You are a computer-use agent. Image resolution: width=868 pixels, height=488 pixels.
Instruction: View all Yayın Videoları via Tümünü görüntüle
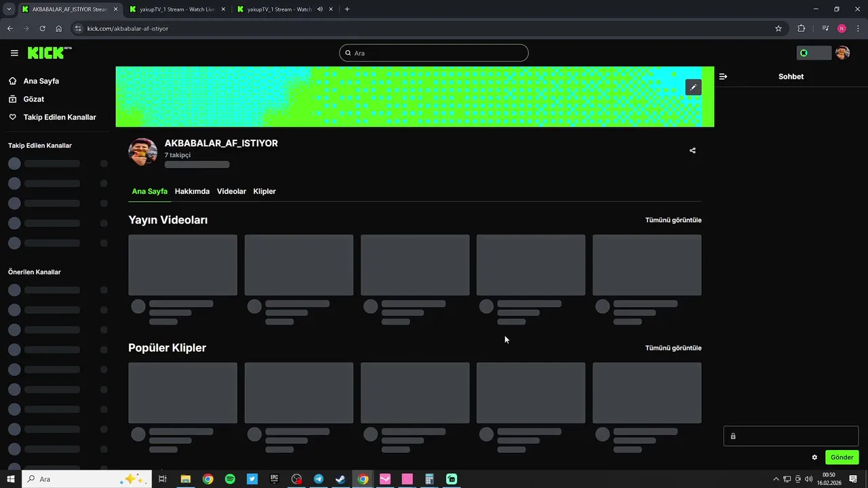point(673,220)
